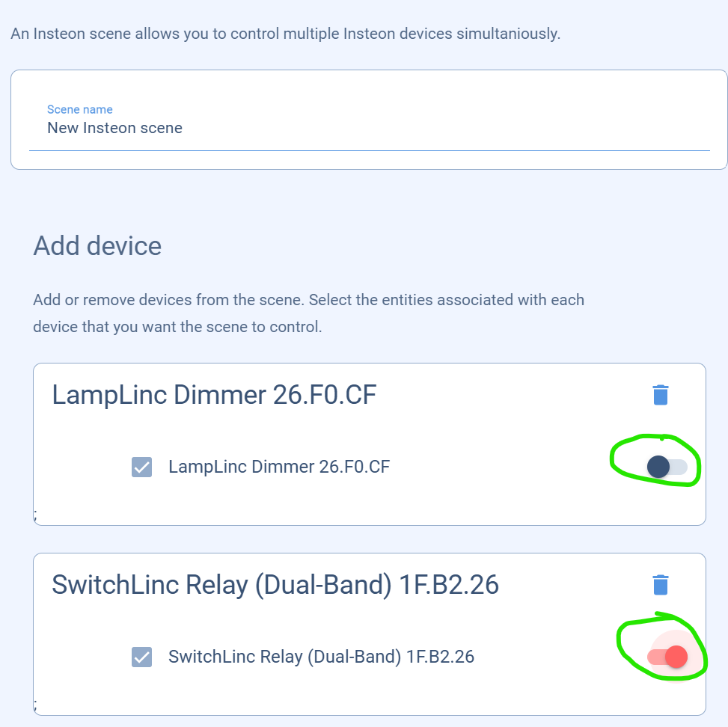Click the semicolon in the SwitchLinc card

35,705
